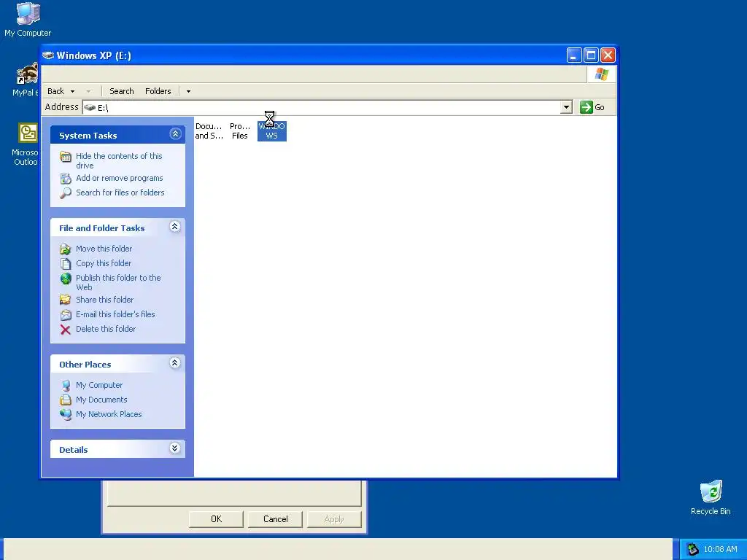Open the Views dropdown arrow after Folders
Image resolution: width=747 pixels, height=560 pixels.
coord(189,91)
